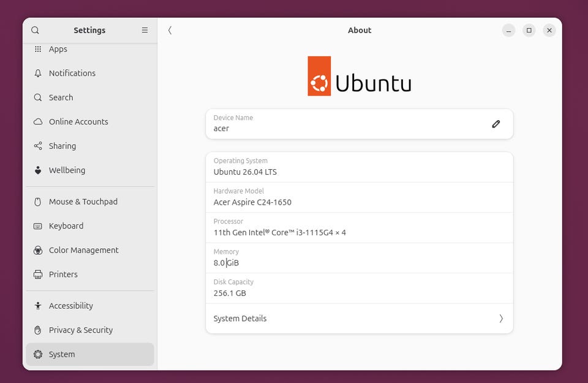Open Online Accounts settings

tap(90, 121)
